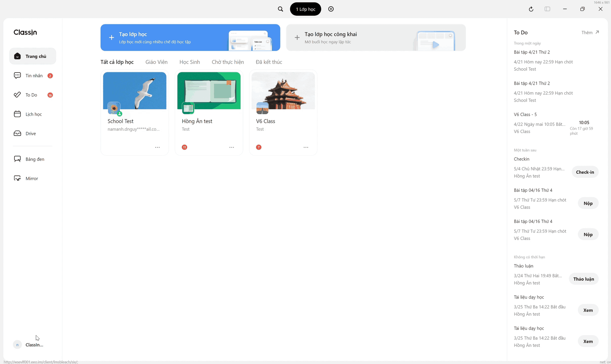Click the Tạo lớp học button
Screen dimensions: 611x364
[x=190, y=38]
